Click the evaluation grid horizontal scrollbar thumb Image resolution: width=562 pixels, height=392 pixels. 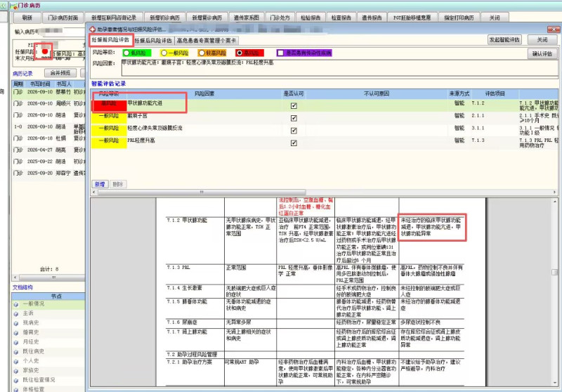202,192
